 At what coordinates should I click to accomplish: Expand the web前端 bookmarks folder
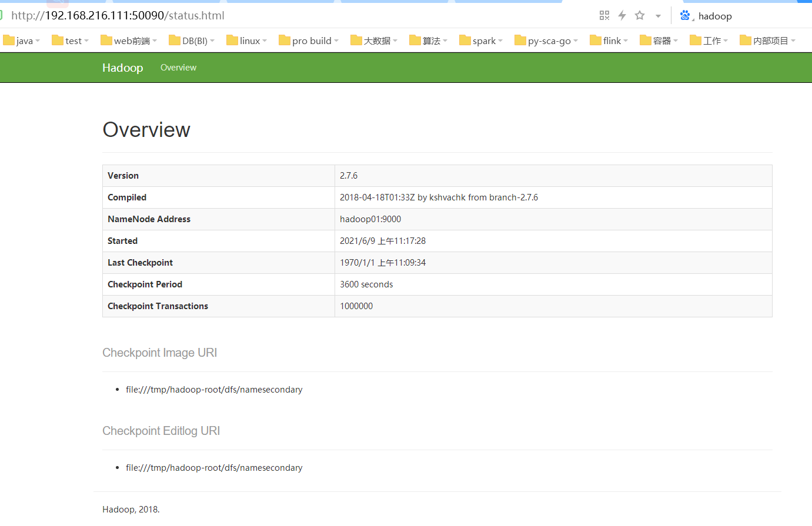pyautogui.click(x=129, y=41)
